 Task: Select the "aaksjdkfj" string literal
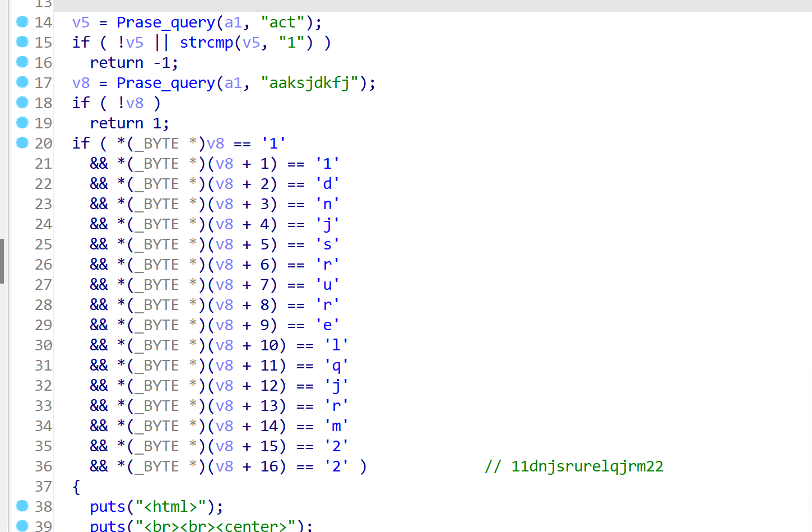pos(309,83)
